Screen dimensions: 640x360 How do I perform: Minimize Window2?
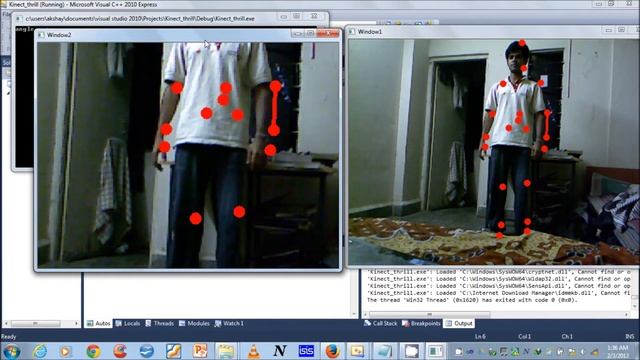tap(297, 33)
